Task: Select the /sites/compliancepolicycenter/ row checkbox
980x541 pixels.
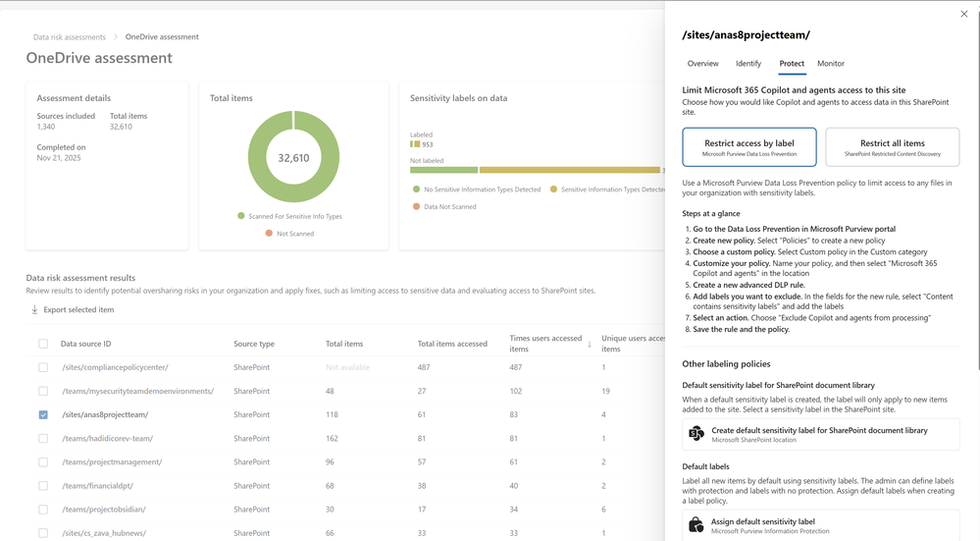Action: 43,367
